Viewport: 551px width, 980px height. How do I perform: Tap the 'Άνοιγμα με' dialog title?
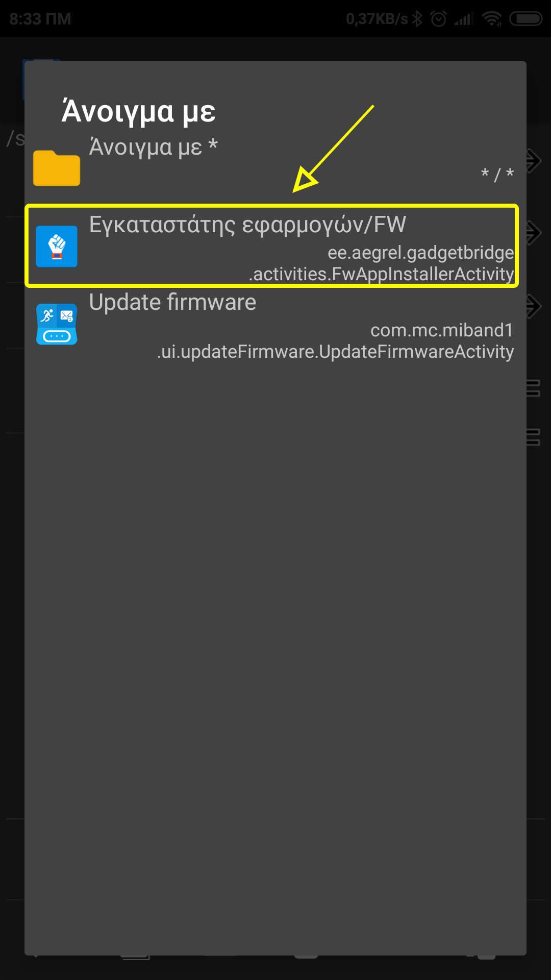(139, 111)
